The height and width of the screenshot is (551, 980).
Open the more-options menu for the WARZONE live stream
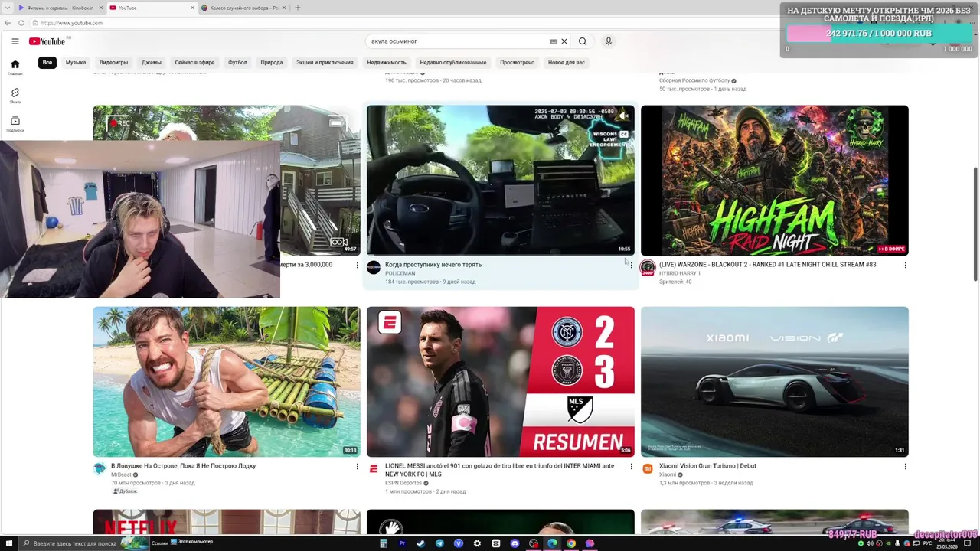[x=905, y=265]
